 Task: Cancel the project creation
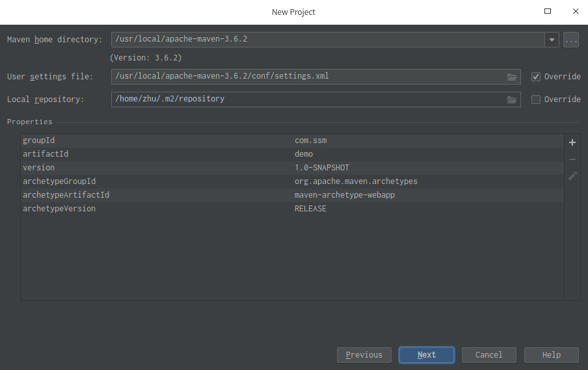(x=488, y=355)
